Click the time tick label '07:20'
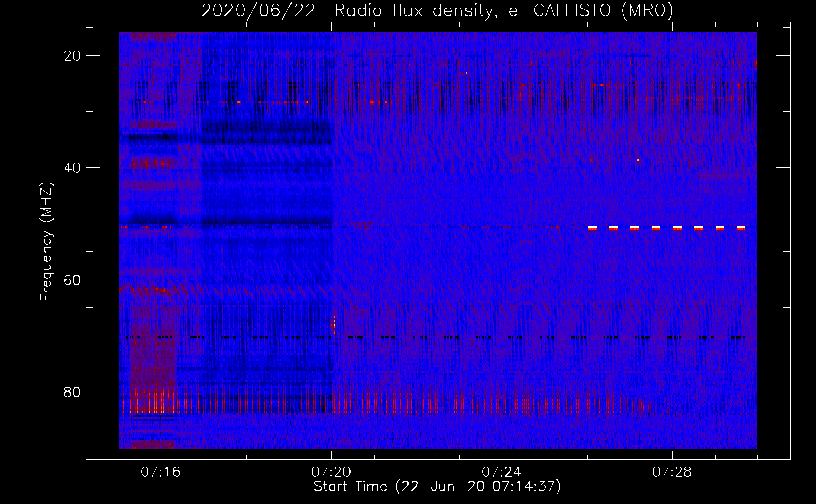Image resolution: width=816 pixels, height=504 pixels. (x=331, y=472)
